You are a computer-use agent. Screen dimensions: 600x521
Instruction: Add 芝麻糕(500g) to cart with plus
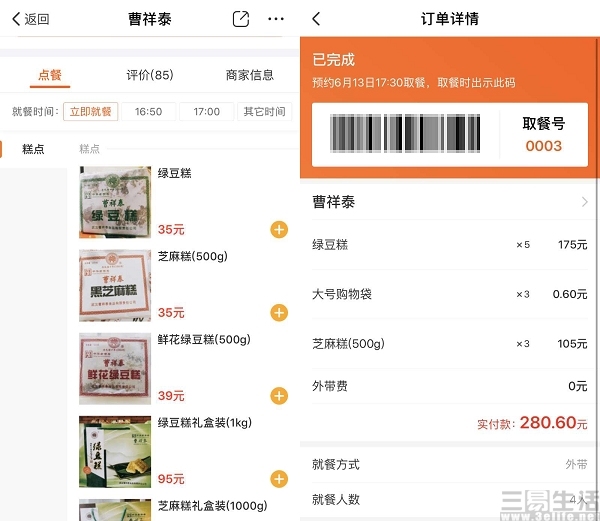(x=279, y=313)
